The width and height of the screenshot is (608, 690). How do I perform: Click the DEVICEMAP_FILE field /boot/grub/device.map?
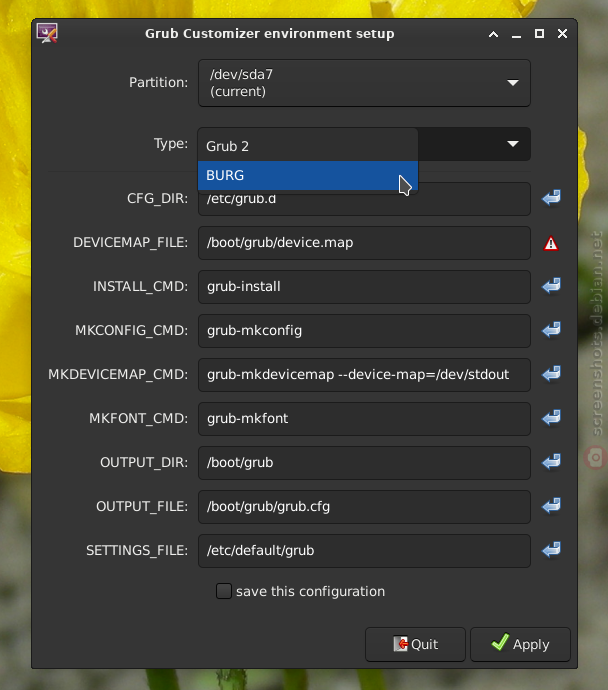(364, 243)
